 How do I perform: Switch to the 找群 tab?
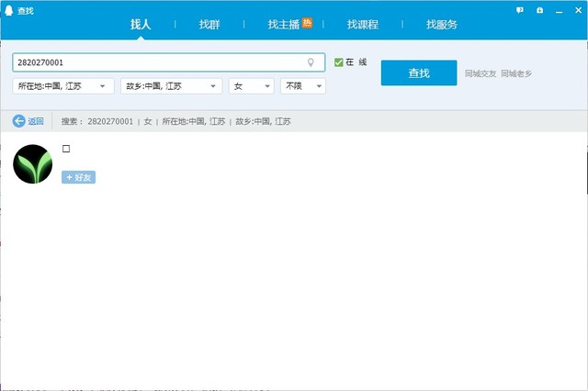coord(209,25)
